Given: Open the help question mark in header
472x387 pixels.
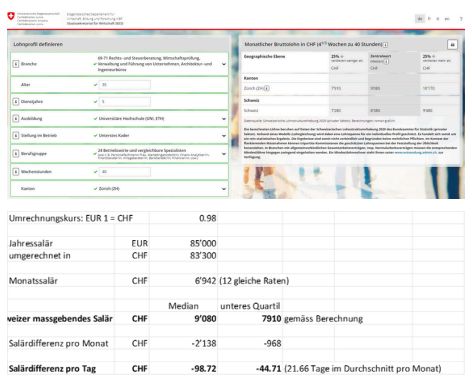Looking at the screenshot, I should pos(461,19).
